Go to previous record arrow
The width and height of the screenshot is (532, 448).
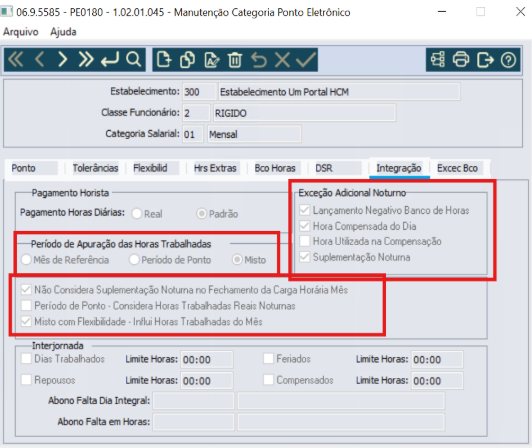pos(39,60)
